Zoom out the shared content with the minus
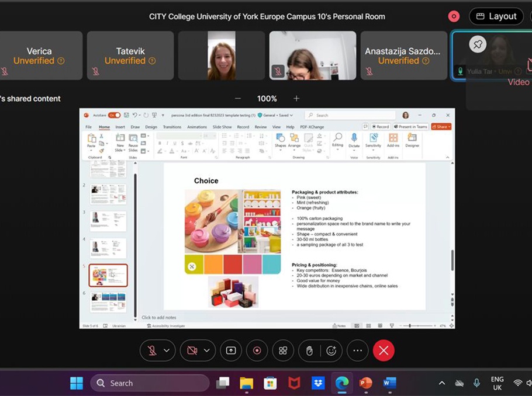The width and height of the screenshot is (532, 396). point(238,98)
